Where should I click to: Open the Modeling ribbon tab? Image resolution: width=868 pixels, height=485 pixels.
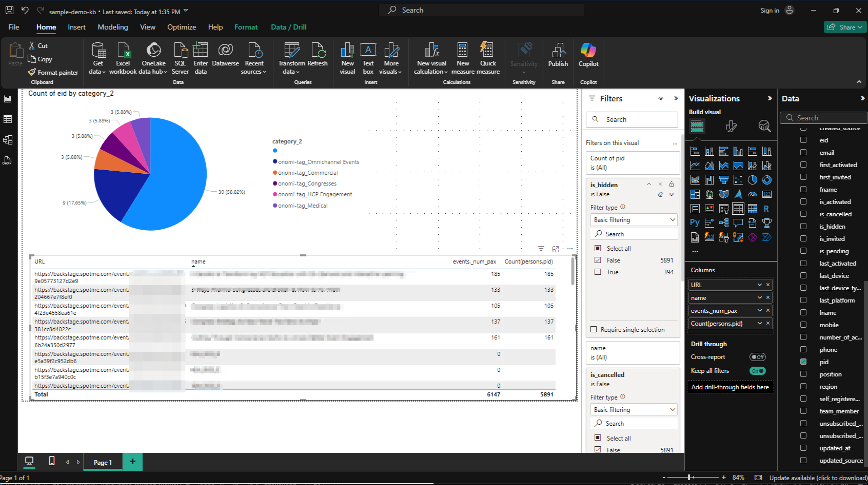click(x=113, y=27)
